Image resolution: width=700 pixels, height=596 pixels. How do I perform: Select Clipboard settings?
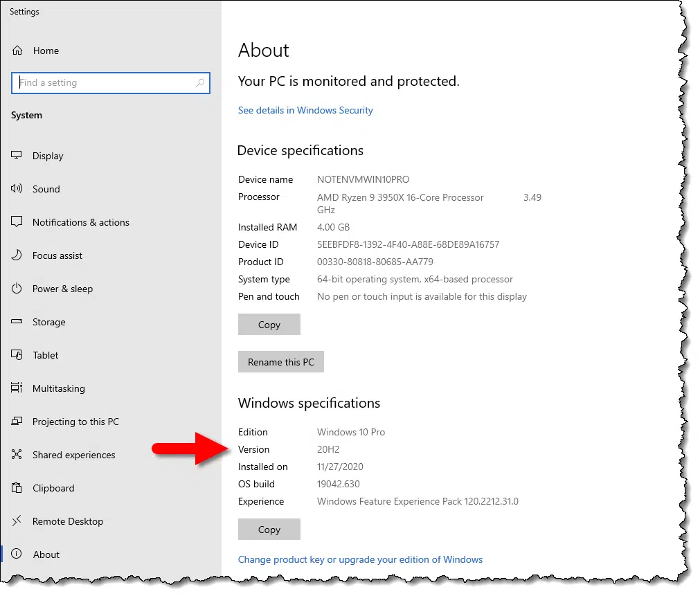coord(53,489)
